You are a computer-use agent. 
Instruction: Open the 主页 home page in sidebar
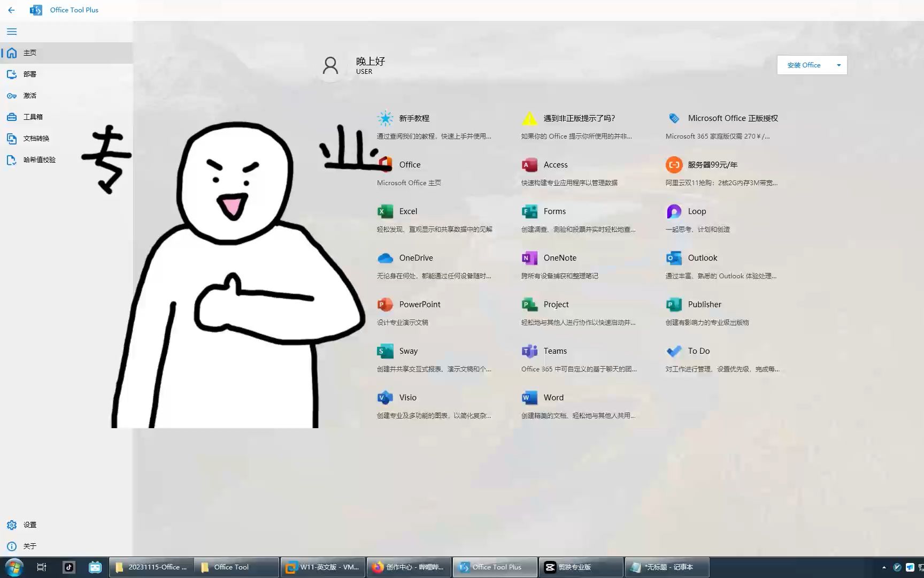point(66,53)
